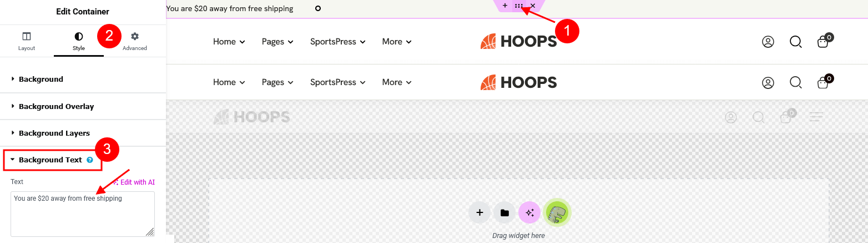Click the pink AI sparkle button in the drop area
The height and width of the screenshot is (243, 868).
click(529, 212)
